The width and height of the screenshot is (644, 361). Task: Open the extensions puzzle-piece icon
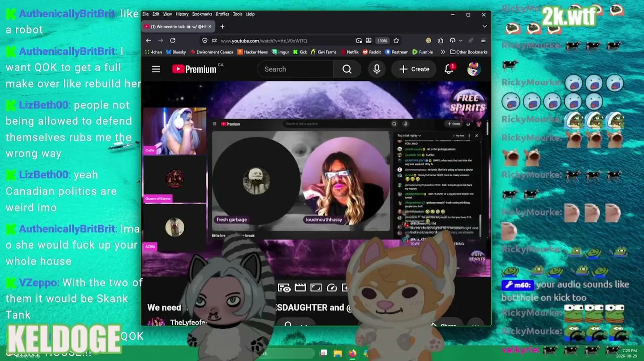coord(440,41)
